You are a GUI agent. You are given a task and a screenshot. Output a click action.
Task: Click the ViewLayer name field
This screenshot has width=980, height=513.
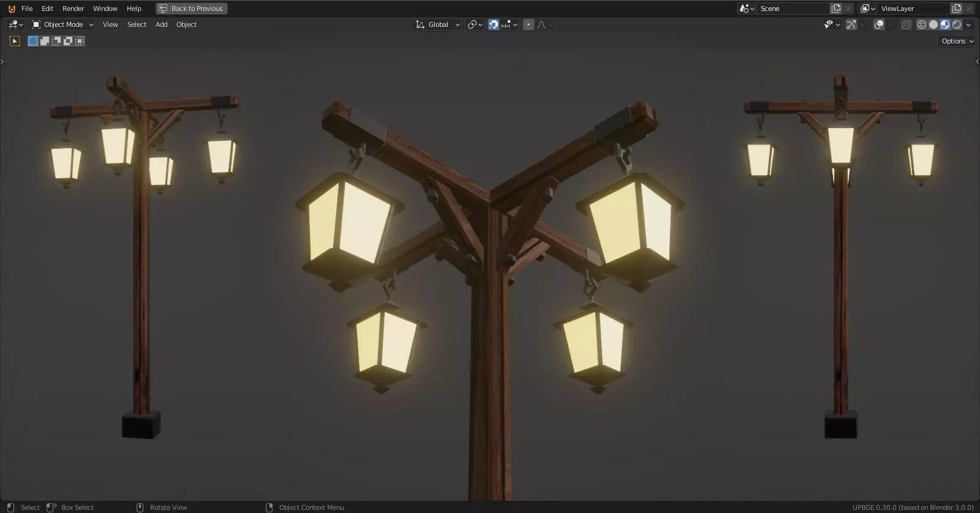pyautogui.click(x=913, y=9)
